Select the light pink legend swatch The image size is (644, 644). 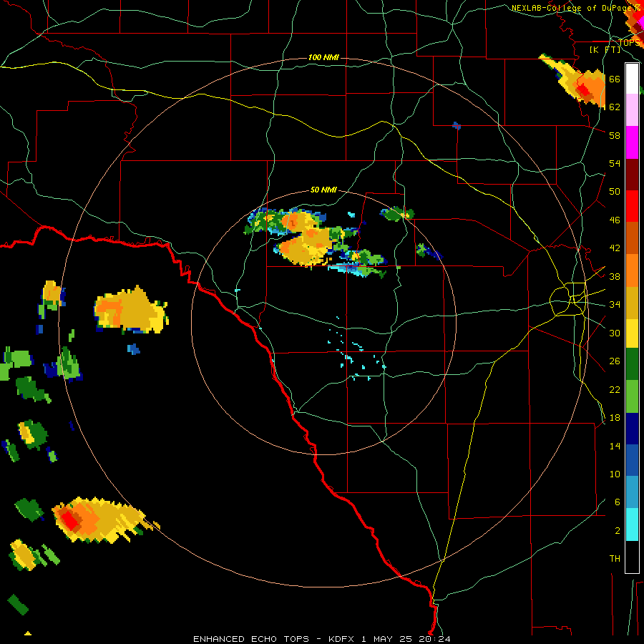point(632,110)
